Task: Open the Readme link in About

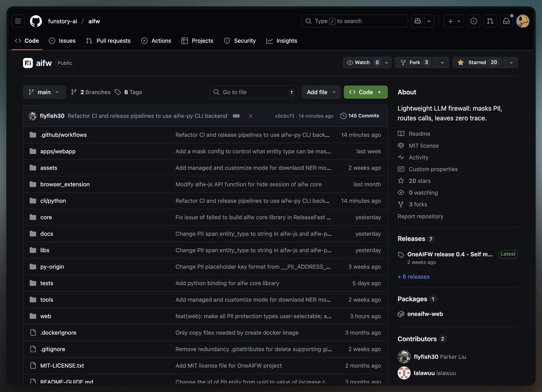Action: click(414, 134)
